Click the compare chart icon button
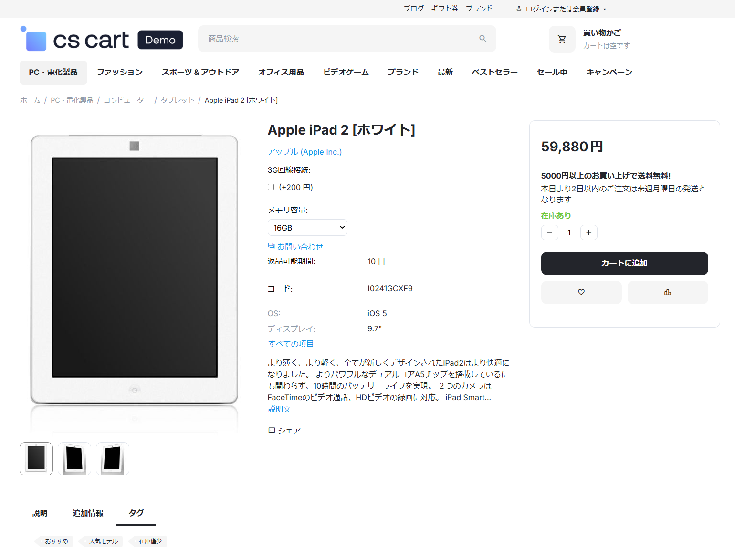 [x=667, y=292]
